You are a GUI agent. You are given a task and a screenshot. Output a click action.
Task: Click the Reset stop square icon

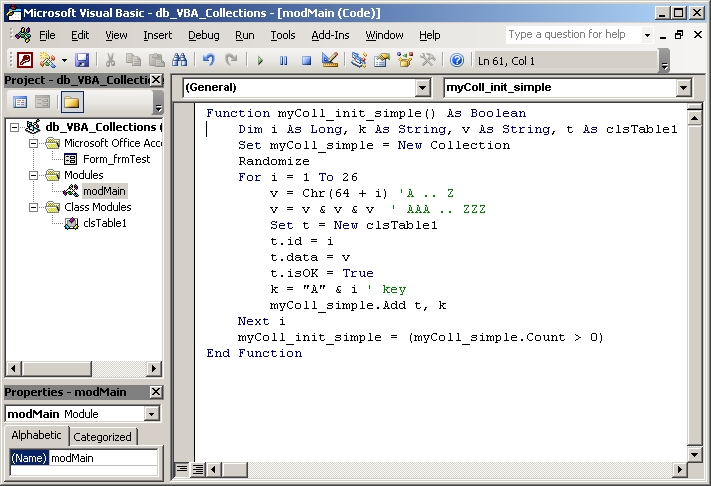(x=307, y=60)
